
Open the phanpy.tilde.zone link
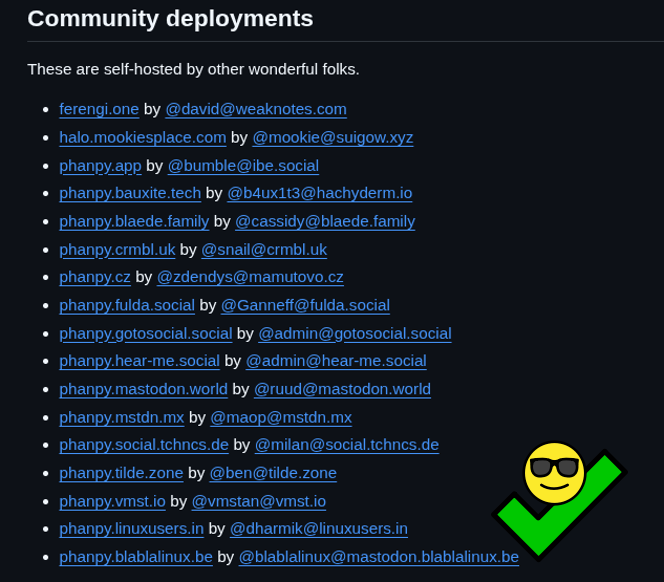[x=121, y=473]
